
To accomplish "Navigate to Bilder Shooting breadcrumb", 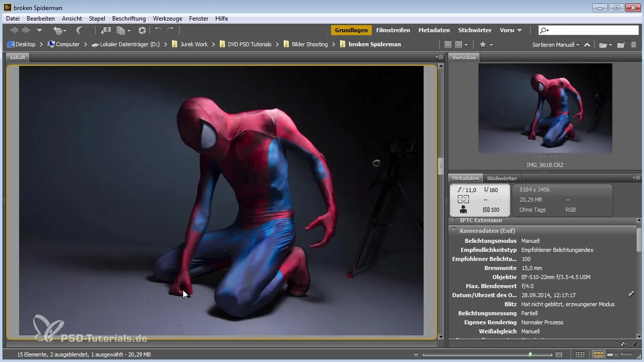I will tap(305, 44).
